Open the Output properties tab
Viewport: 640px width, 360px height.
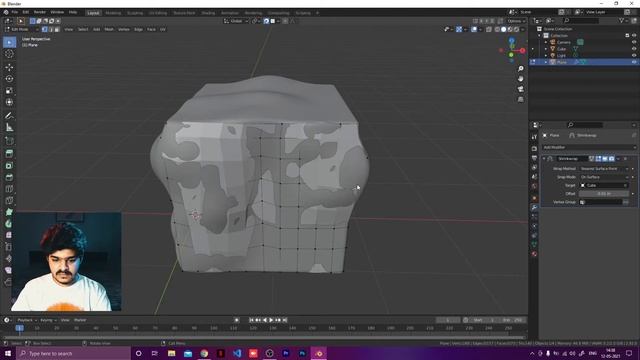(534, 158)
